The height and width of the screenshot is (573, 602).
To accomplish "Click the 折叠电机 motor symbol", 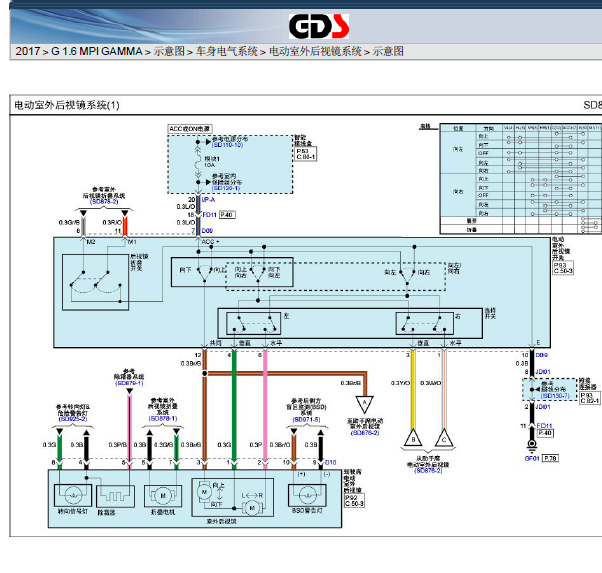I will (163, 496).
